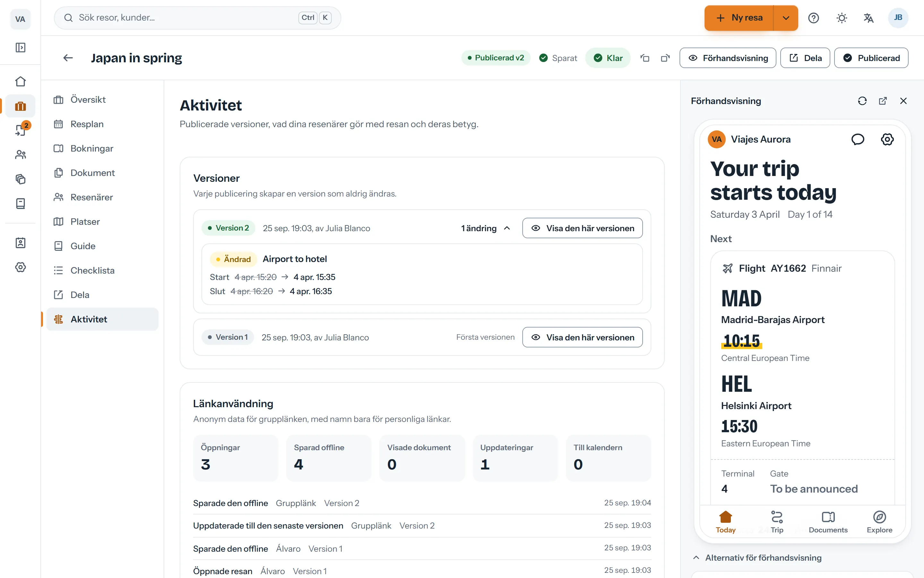Screen dimensions: 924x578
Task: Open Platser in the trip menu
Action: (x=102, y=222)
